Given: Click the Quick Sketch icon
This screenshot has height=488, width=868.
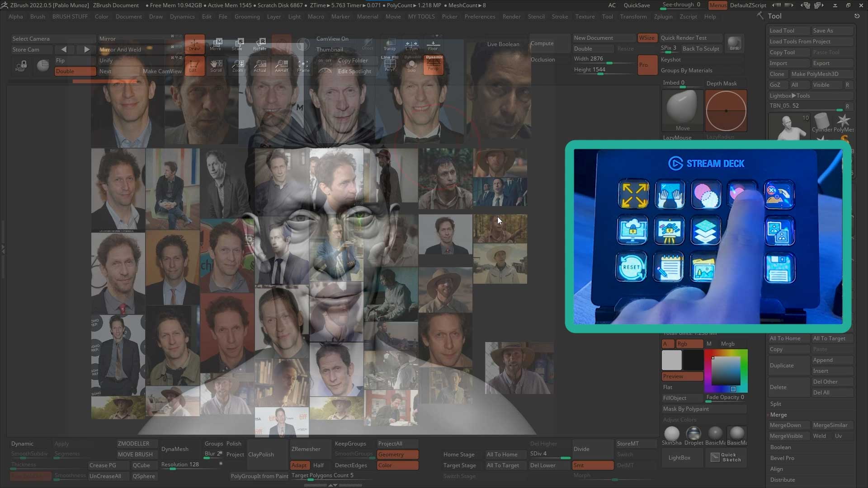Looking at the screenshot, I should pyautogui.click(x=726, y=457).
